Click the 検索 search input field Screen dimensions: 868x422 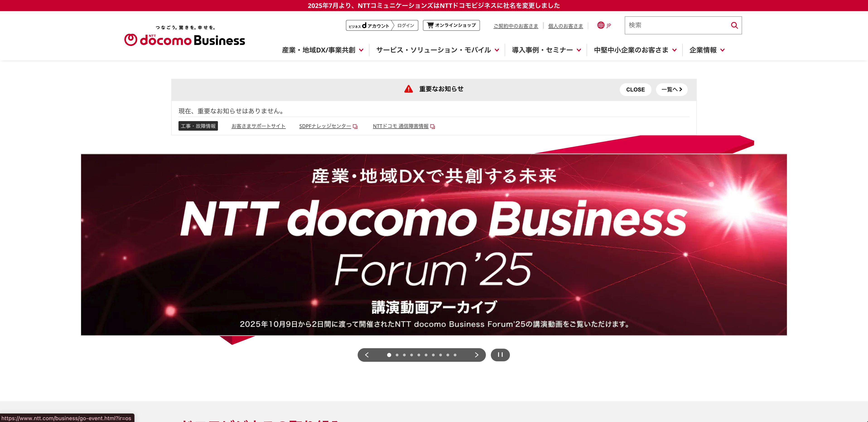677,25
